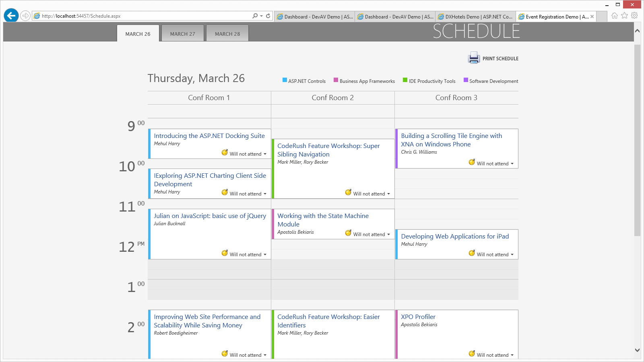
Task: Open the browser tools gear icon
Action: tap(634, 16)
